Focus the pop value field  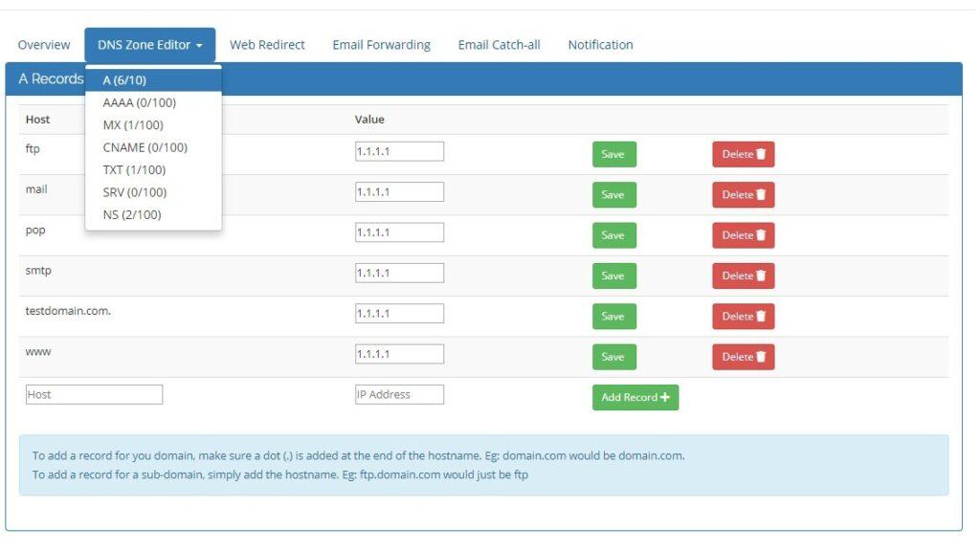pos(399,232)
